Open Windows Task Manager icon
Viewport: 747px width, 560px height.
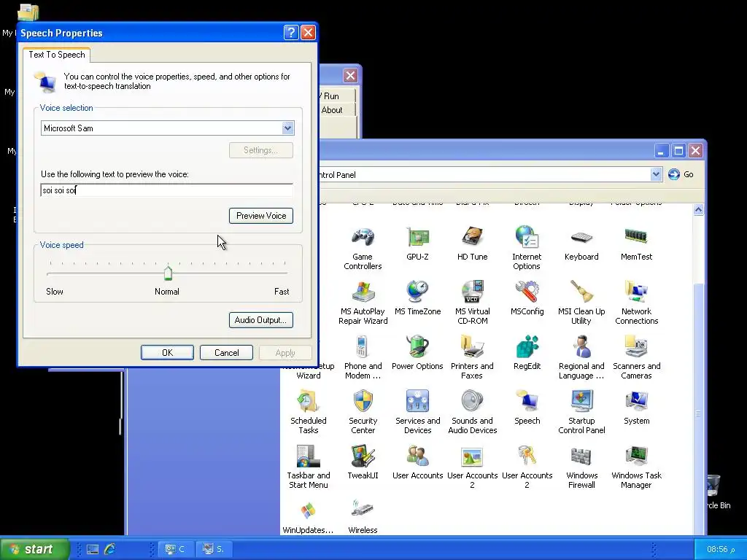636,467
